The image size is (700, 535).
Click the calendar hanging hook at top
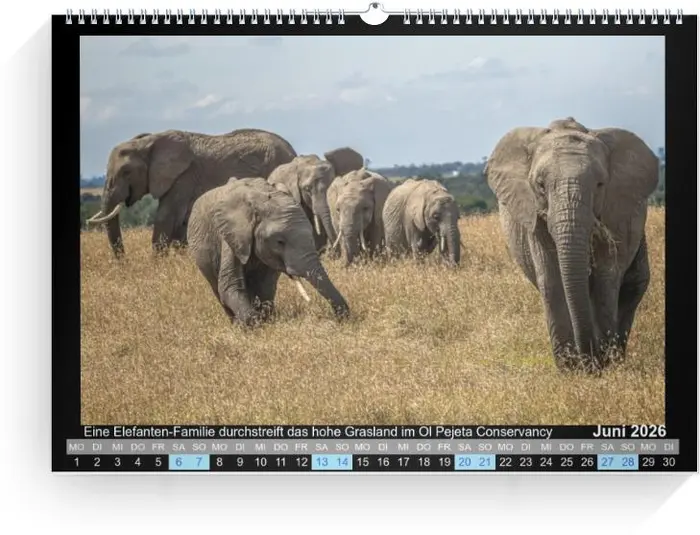click(373, 14)
